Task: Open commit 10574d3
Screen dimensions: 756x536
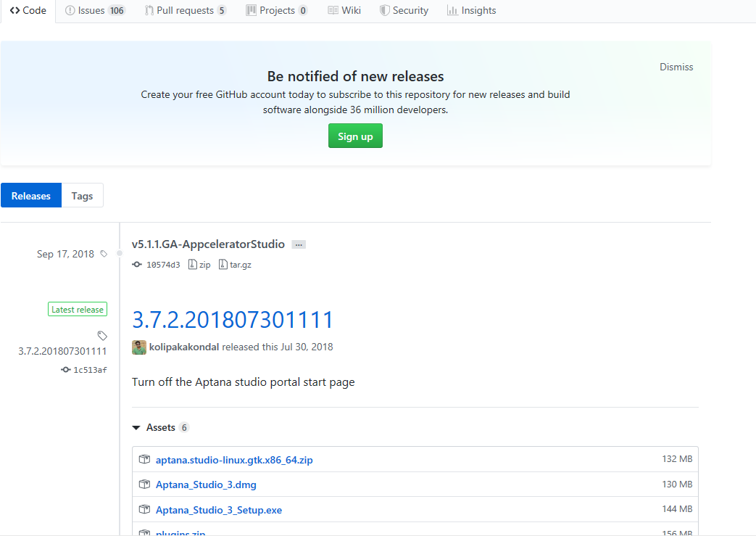Action: (x=163, y=265)
